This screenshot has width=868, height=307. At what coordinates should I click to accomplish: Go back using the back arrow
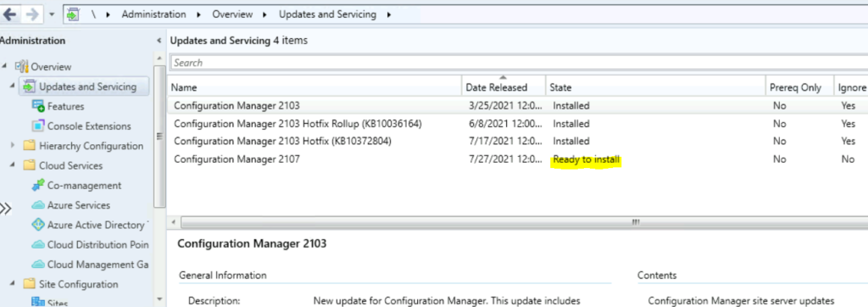point(9,14)
